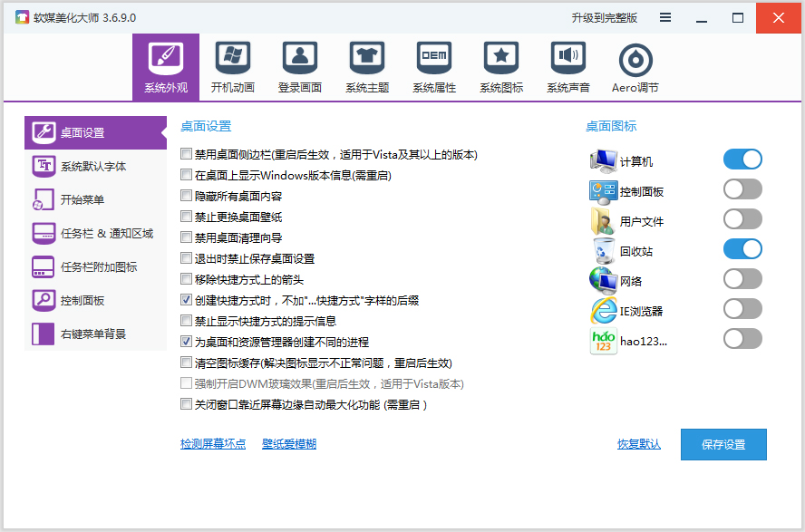805x532 pixels.
Task: Open the hamburger menu in title bar
Action: [665, 18]
